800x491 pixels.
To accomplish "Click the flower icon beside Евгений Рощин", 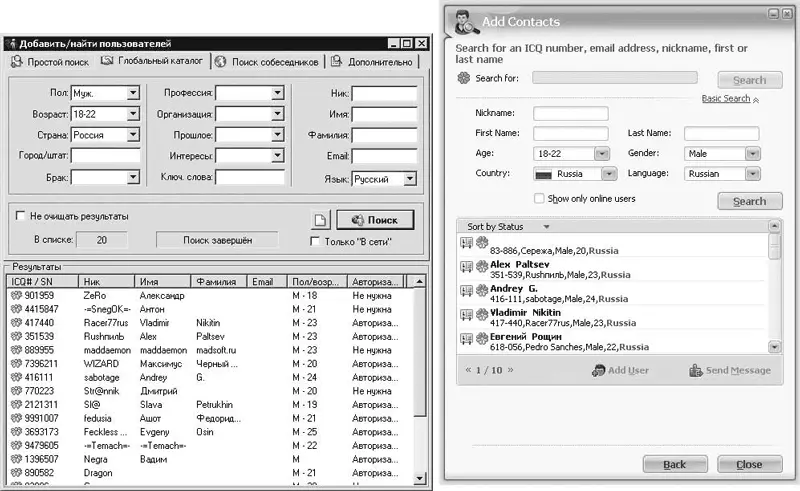I will tap(482, 338).
